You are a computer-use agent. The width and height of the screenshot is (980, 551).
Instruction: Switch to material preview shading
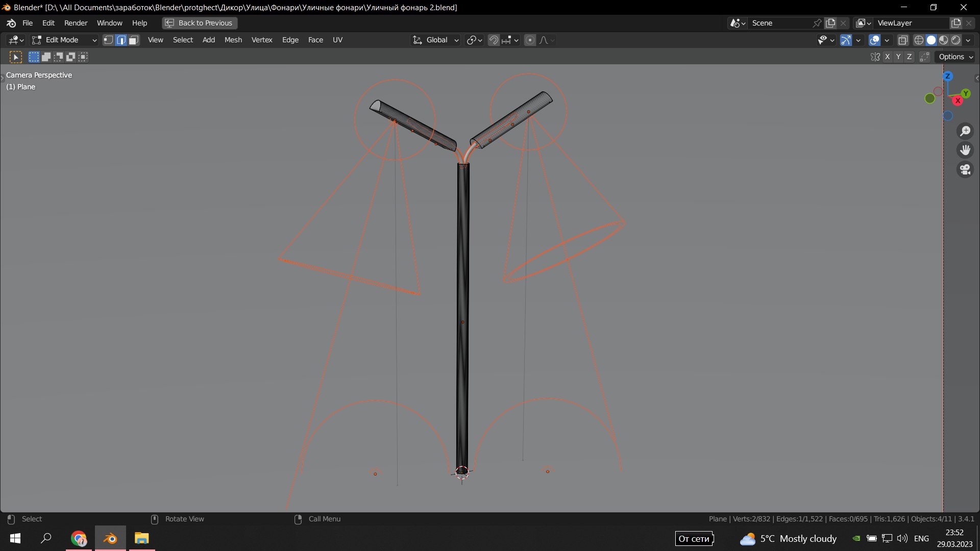943,40
